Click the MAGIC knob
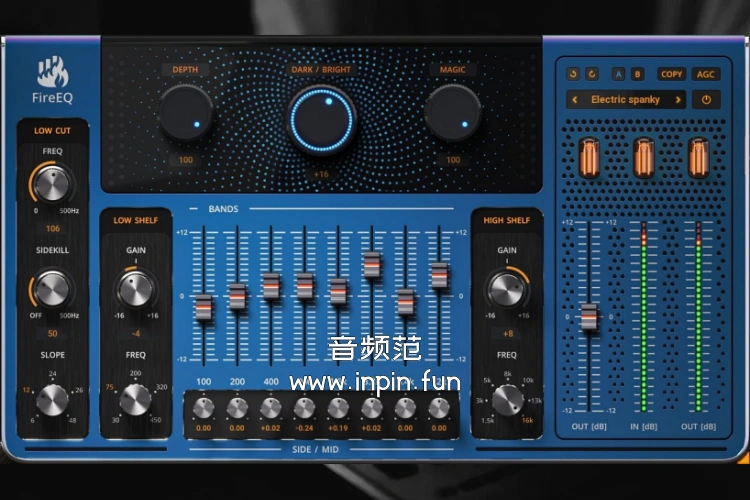750x500 pixels. pyautogui.click(x=453, y=113)
